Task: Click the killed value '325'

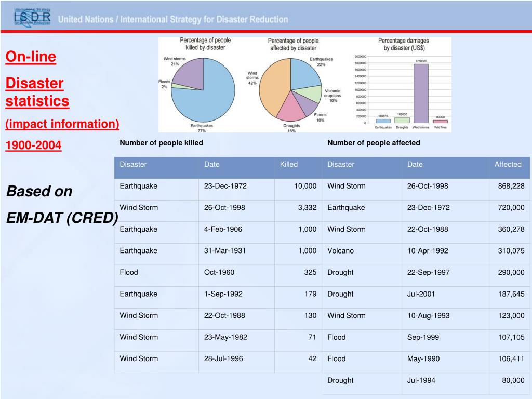Action: [311, 272]
